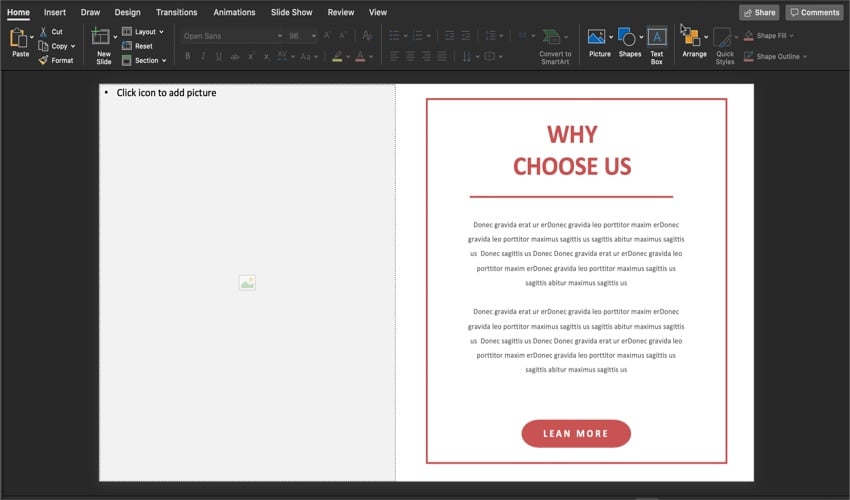Viewport: 850px width, 500px height.
Task: Click the font color swatch
Action: point(359,56)
